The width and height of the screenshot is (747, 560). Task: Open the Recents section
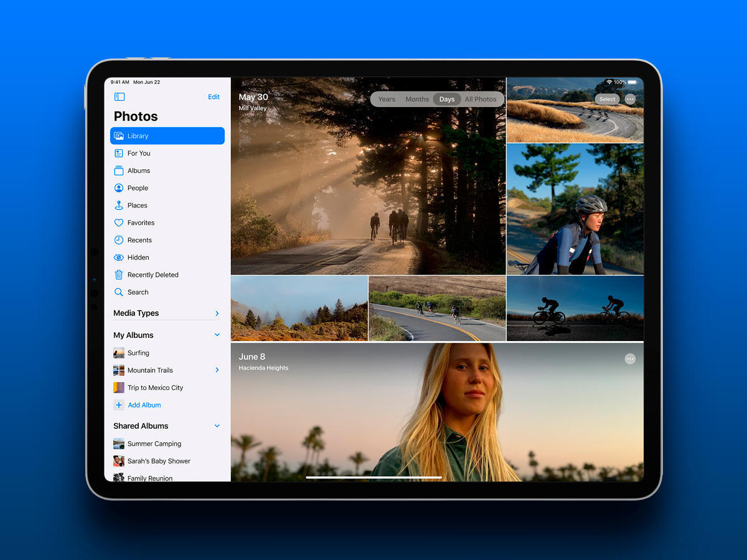click(139, 240)
